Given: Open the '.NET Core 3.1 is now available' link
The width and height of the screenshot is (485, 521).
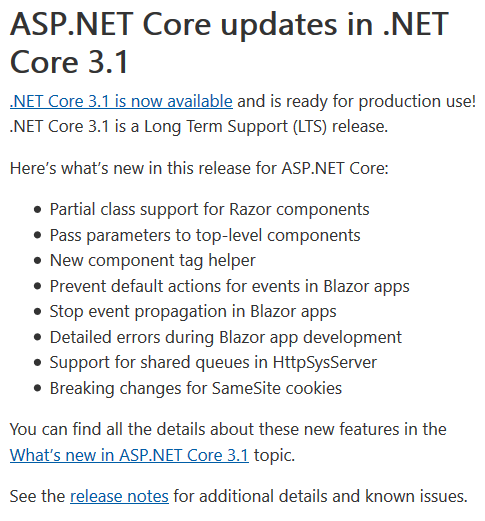Looking at the screenshot, I should pyautogui.click(x=121, y=101).
